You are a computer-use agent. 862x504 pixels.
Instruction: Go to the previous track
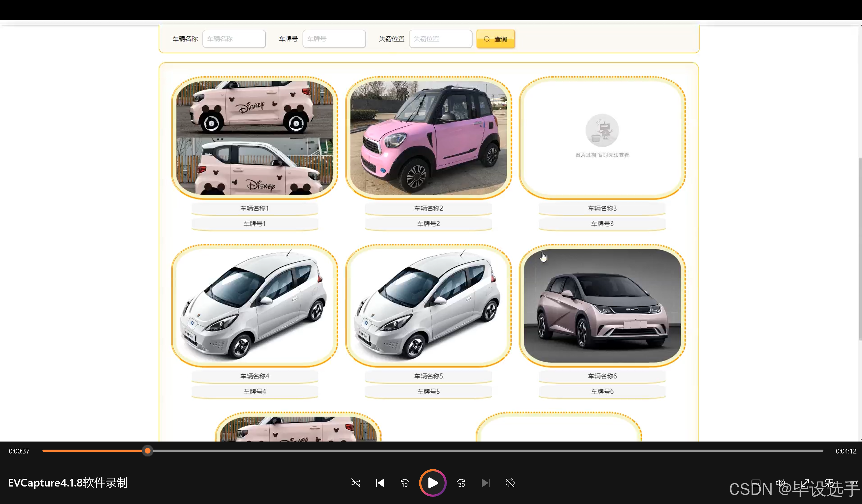coord(380,483)
